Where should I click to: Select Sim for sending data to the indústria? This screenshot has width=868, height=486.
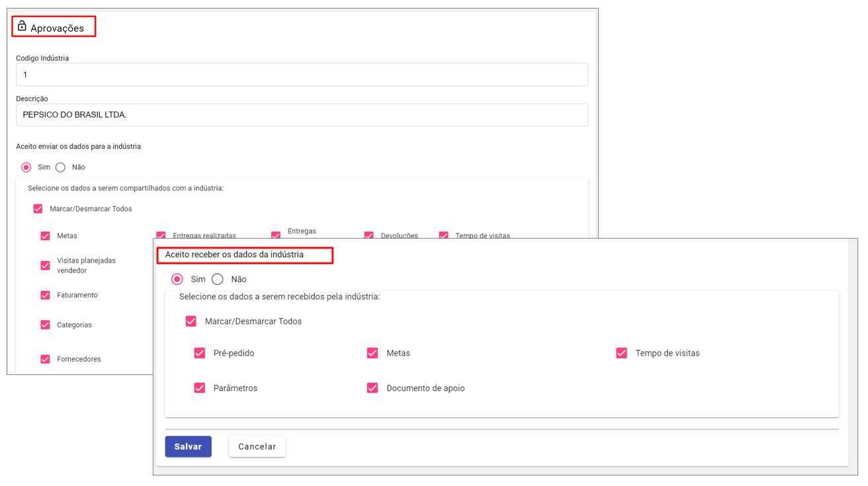click(26, 167)
